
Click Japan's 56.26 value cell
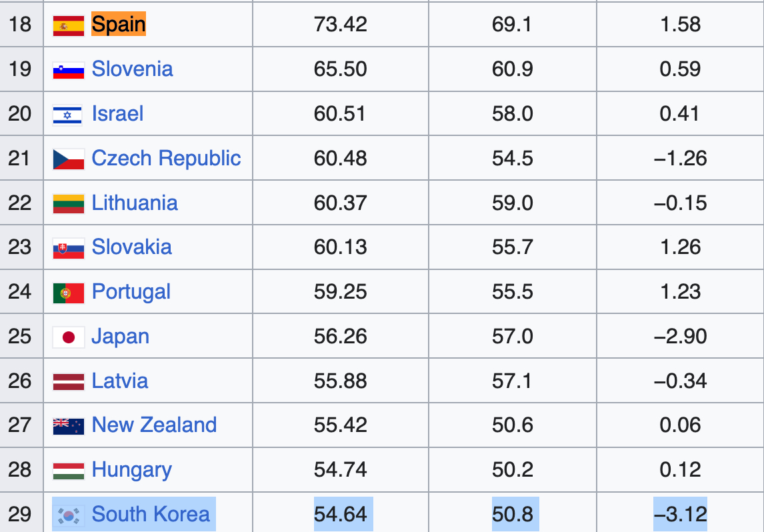click(340, 336)
